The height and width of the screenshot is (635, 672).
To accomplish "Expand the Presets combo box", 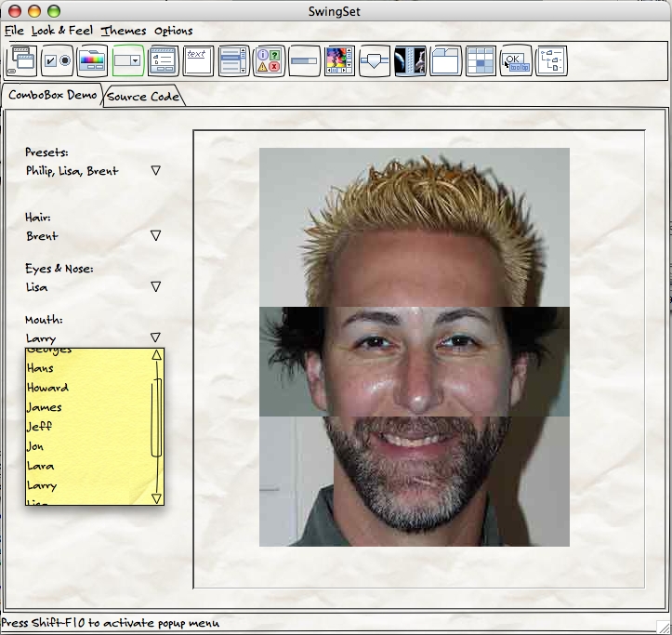I will [x=155, y=171].
